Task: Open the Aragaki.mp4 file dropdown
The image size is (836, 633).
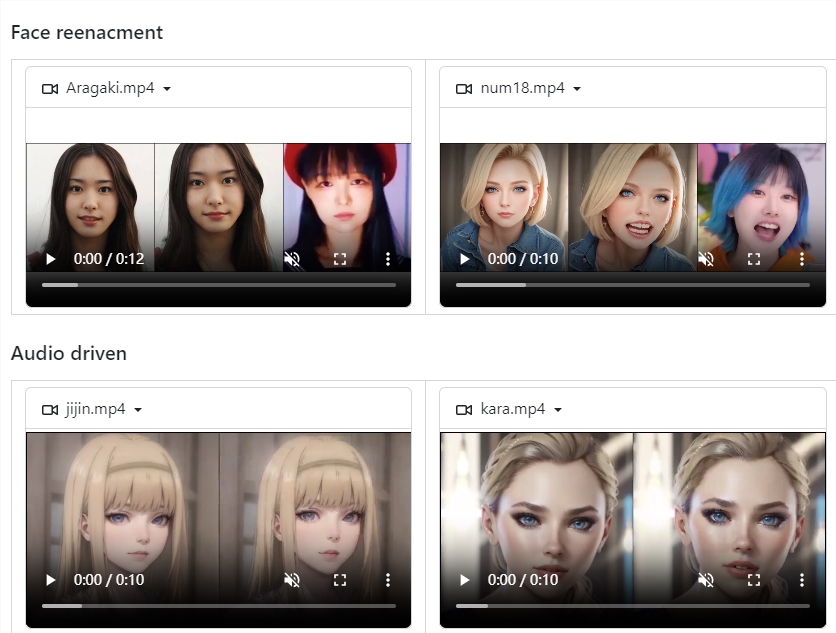Action: [167, 88]
